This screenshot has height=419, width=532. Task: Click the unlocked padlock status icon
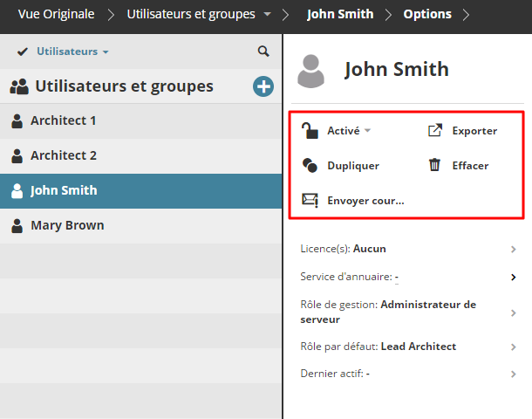310,131
